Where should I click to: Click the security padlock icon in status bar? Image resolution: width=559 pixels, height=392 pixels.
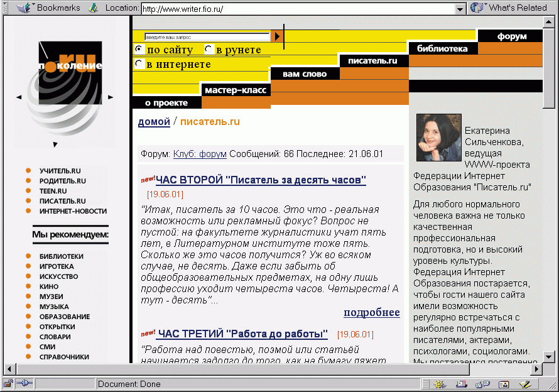(8, 384)
